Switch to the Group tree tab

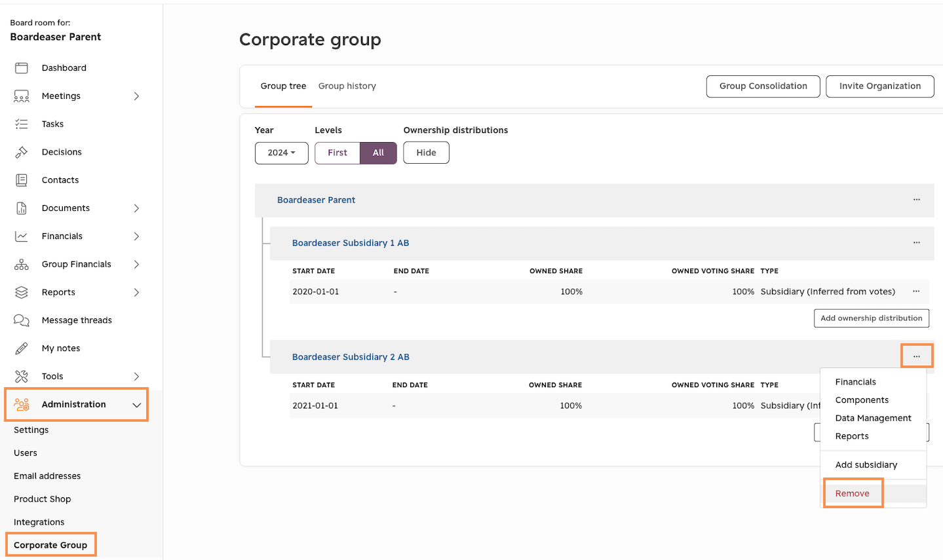tap(283, 86)
